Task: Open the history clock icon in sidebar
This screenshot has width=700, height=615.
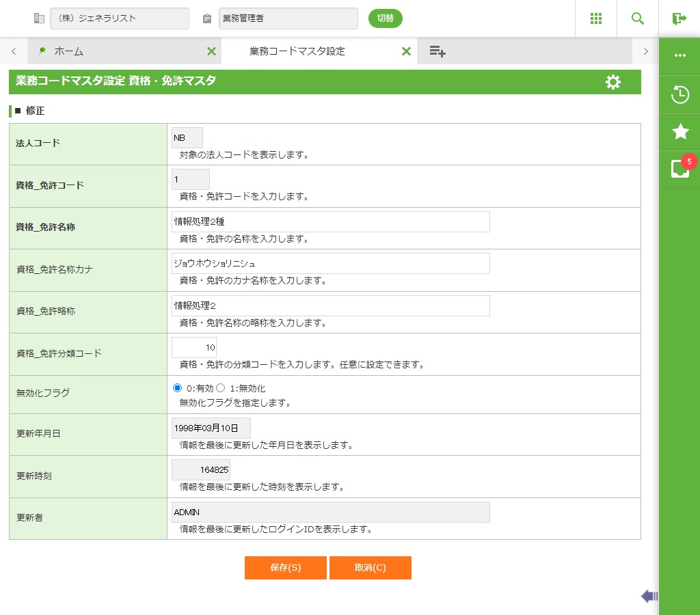Action: [x=679, y=94]
